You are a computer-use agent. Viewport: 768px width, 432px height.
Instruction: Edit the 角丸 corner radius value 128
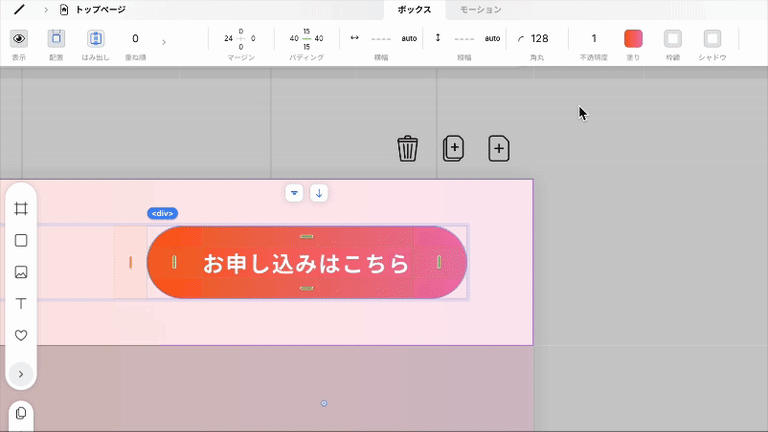[x=540, y=38]
